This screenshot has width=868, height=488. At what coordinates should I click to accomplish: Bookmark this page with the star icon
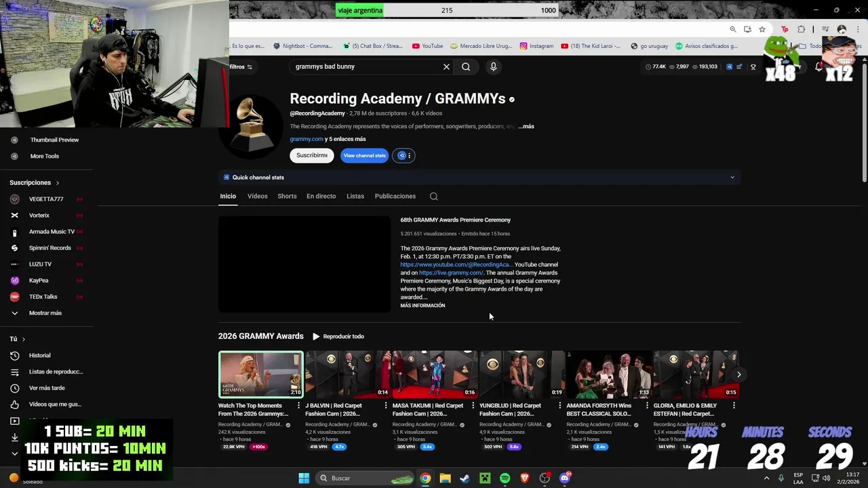pyautogui.click(x=762, y=29)
